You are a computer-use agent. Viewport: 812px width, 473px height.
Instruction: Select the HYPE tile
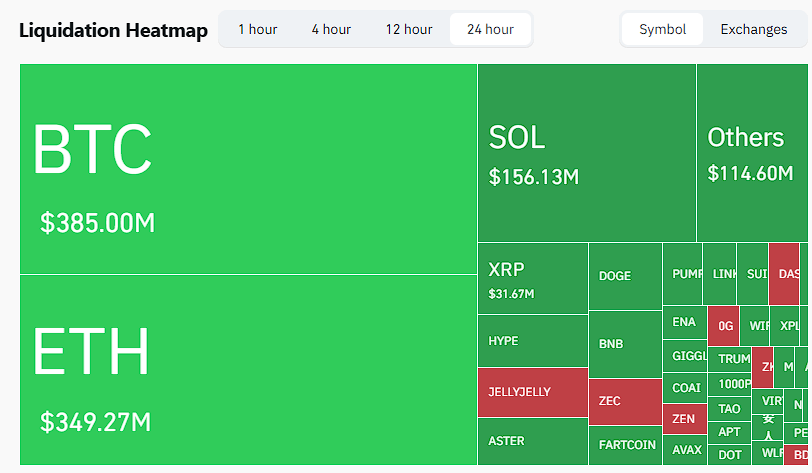pos(532,342)
